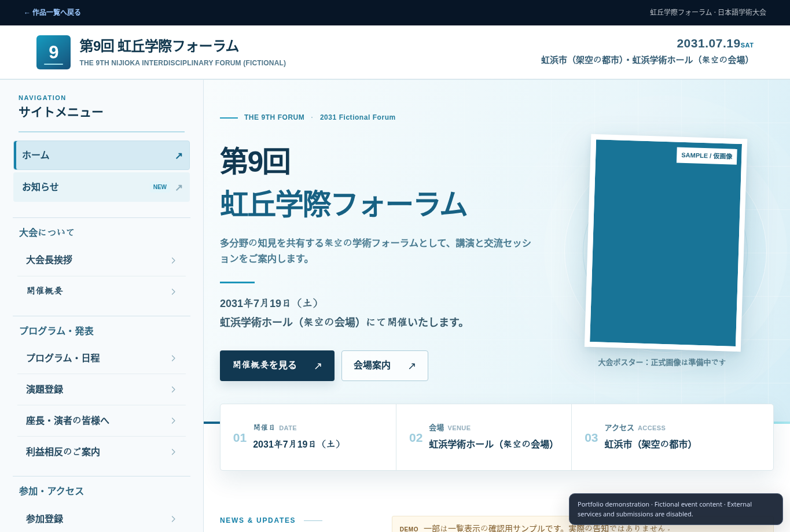Click the 01 開催日 info card
The image size is (790, 532).
(x=308, y=437)
